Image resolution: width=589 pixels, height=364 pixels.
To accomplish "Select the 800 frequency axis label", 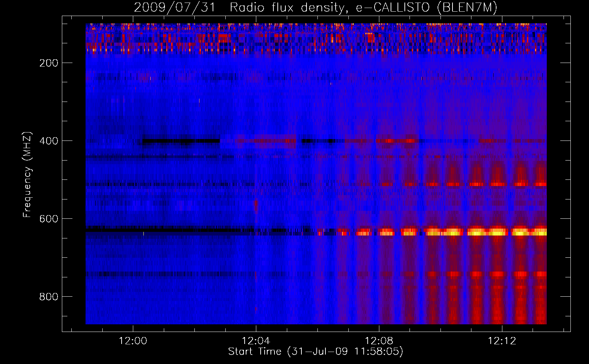I will click(x=49, y=297).
